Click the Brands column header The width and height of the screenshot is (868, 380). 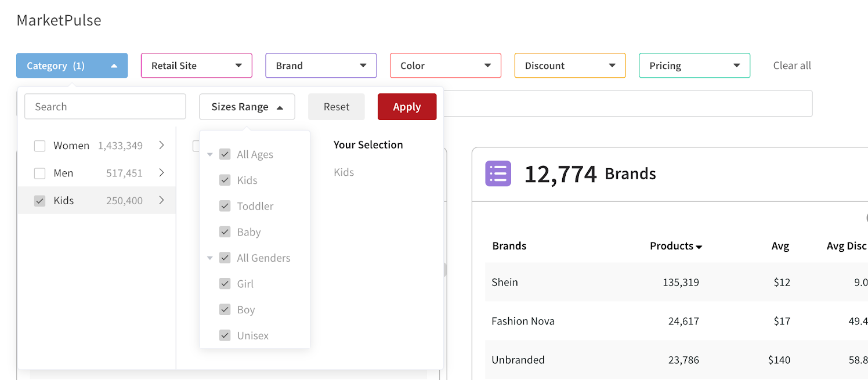pos(509,246)
